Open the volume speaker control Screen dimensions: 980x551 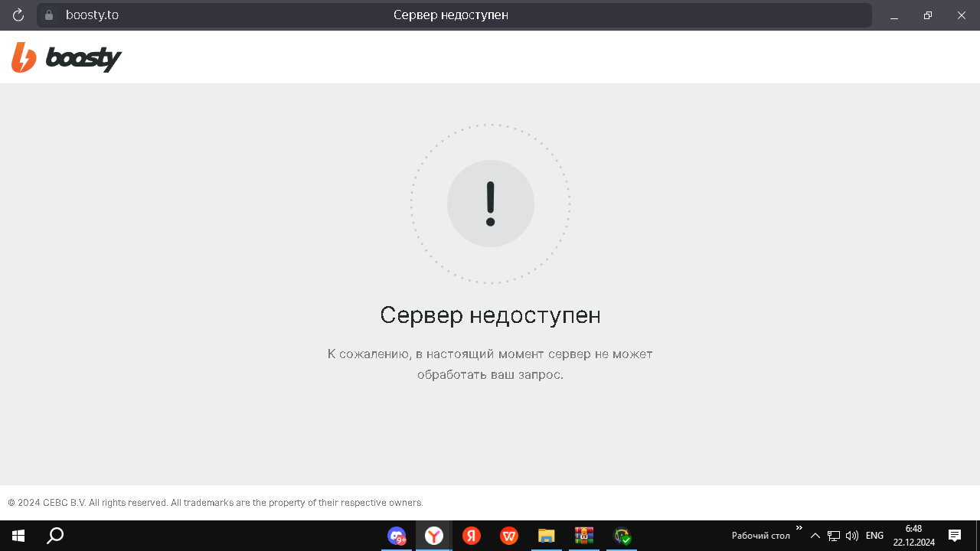point(851,536)
